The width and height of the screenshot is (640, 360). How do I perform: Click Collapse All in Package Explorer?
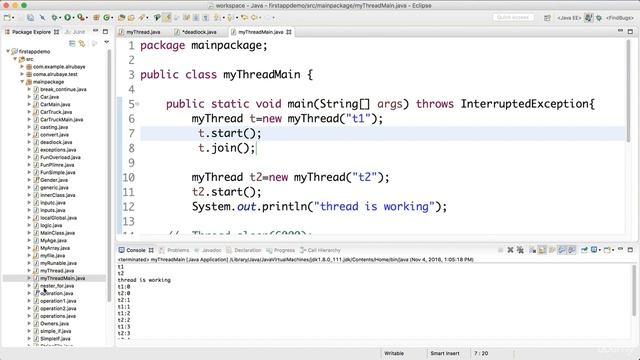(72, 43)
